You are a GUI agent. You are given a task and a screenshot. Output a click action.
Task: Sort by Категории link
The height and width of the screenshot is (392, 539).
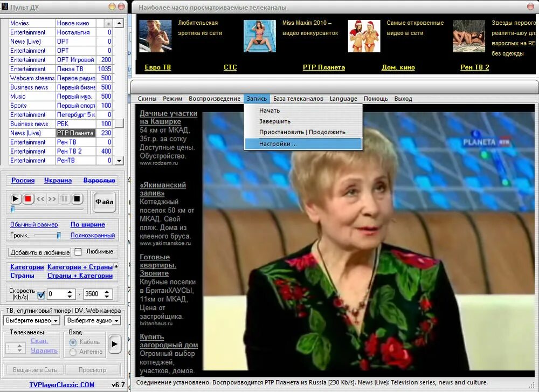(27, 267)
